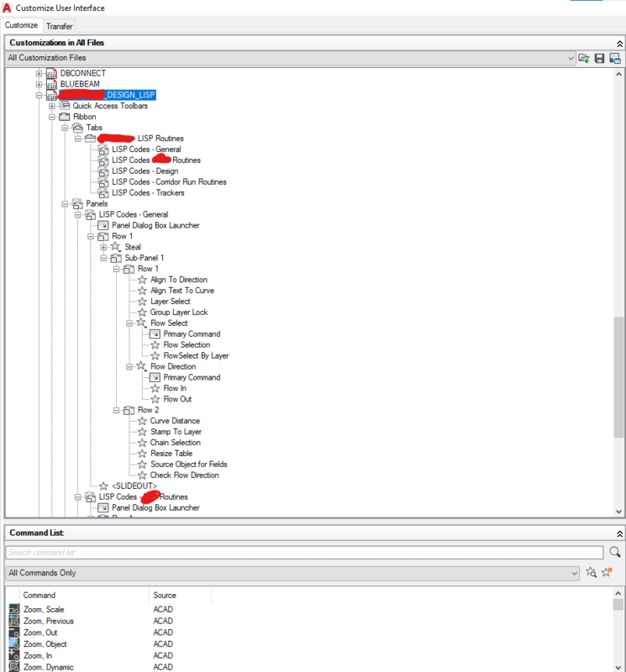
Task: Collapse the Sub-Panel 1 node
Action: pyautogui.click(x=103, y=259)
